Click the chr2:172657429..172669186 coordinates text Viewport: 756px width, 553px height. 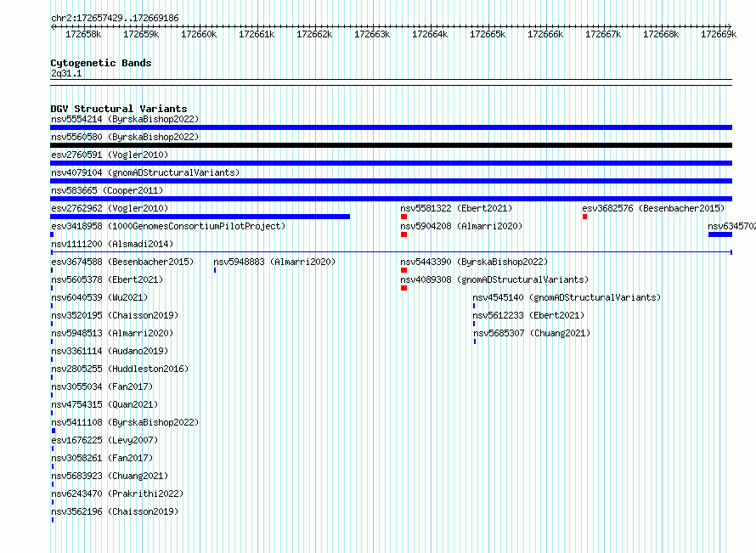tap(115, 18)
